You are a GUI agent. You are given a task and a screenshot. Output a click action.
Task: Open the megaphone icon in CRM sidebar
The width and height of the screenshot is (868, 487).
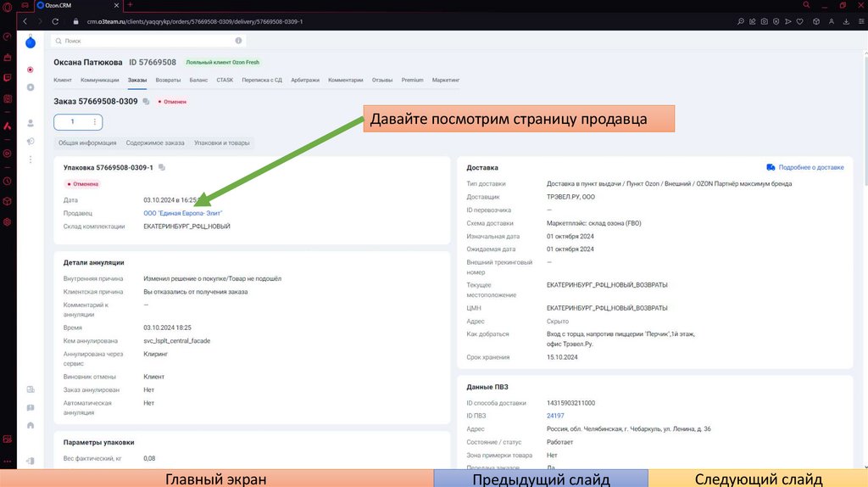click(x=31, y=142)
